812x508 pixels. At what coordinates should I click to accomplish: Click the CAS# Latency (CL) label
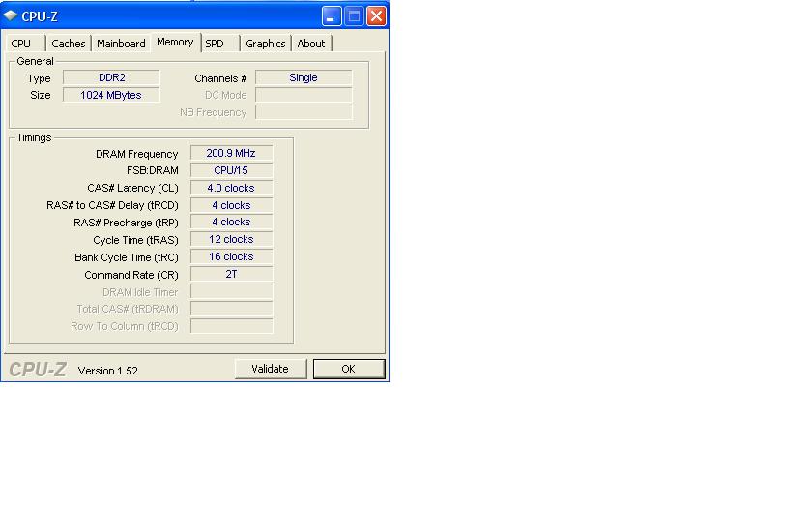tap(132, 188)
